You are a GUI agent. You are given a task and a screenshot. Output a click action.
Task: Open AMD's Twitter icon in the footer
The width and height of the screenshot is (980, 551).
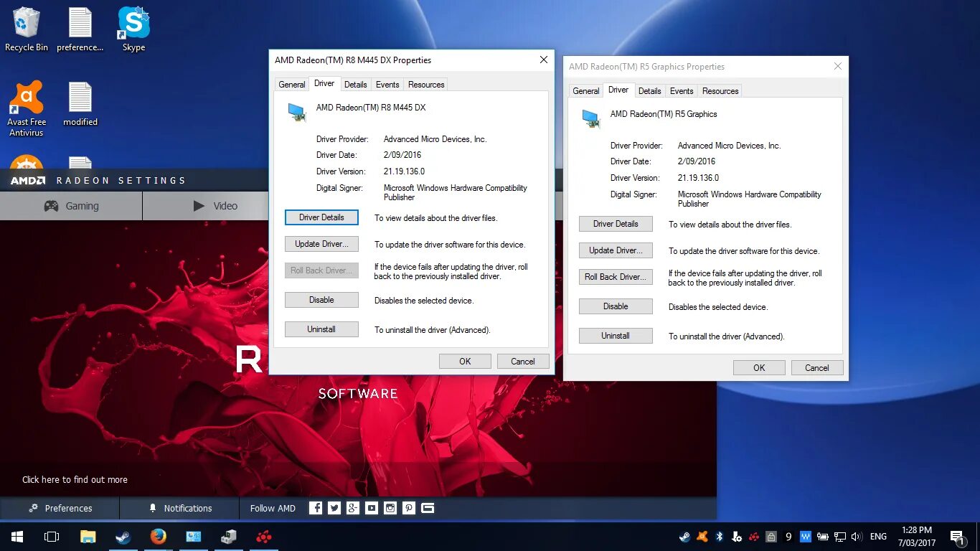(x=334, y=508)
